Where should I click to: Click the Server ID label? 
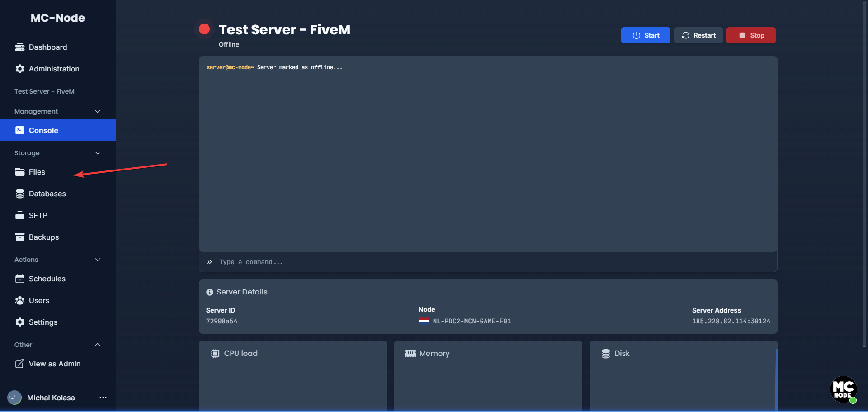[x=221, y=310]
